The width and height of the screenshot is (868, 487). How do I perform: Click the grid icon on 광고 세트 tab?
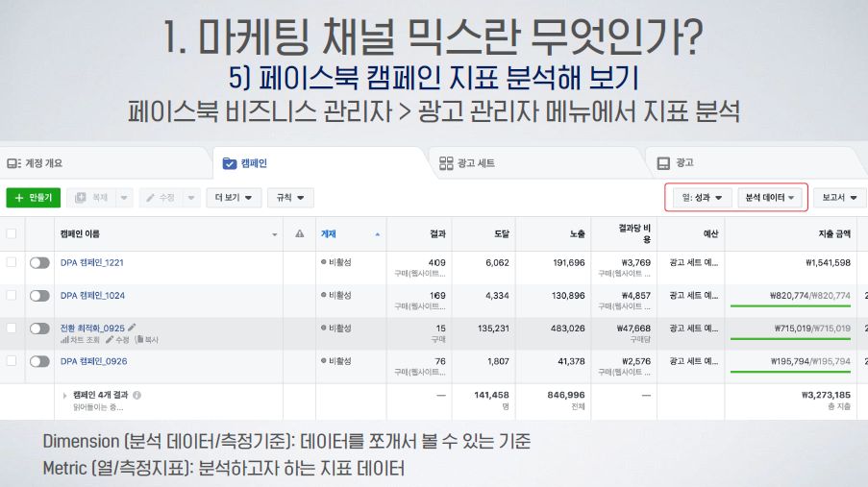coord(446,163)
